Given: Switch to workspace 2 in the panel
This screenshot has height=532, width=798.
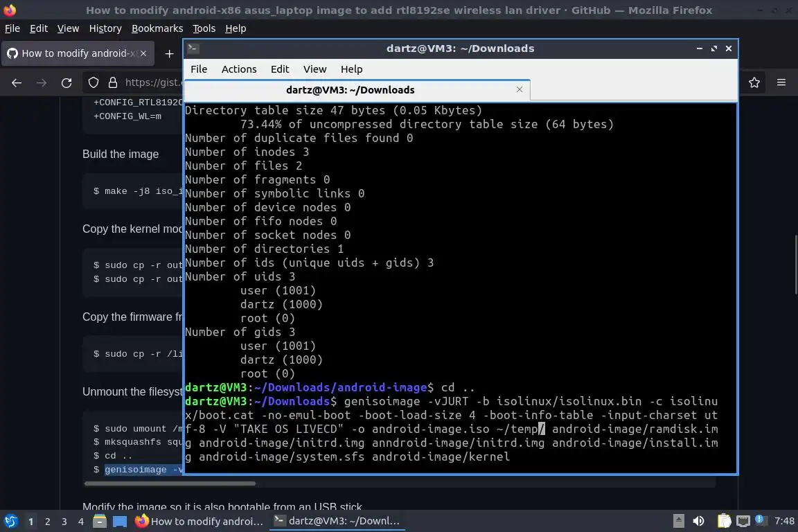Looking at the screenshot, I should (x=47, y=522).
